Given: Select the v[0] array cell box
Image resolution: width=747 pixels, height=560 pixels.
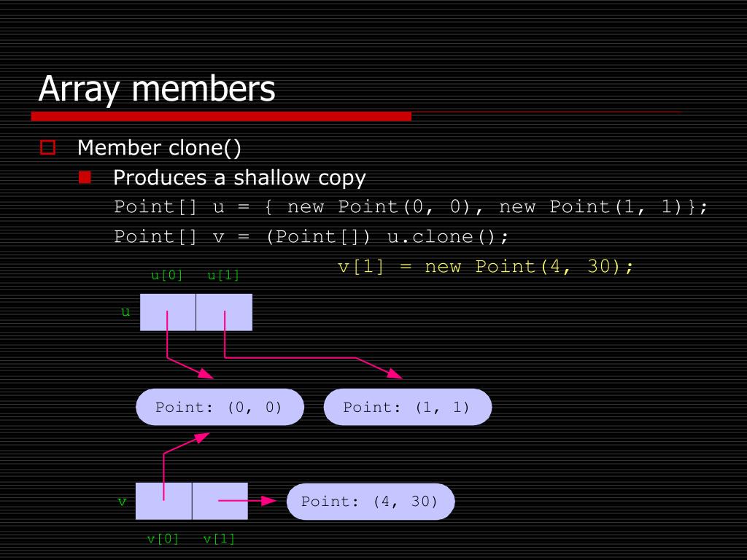Looking at the screenshot, I should coord(164,501).
